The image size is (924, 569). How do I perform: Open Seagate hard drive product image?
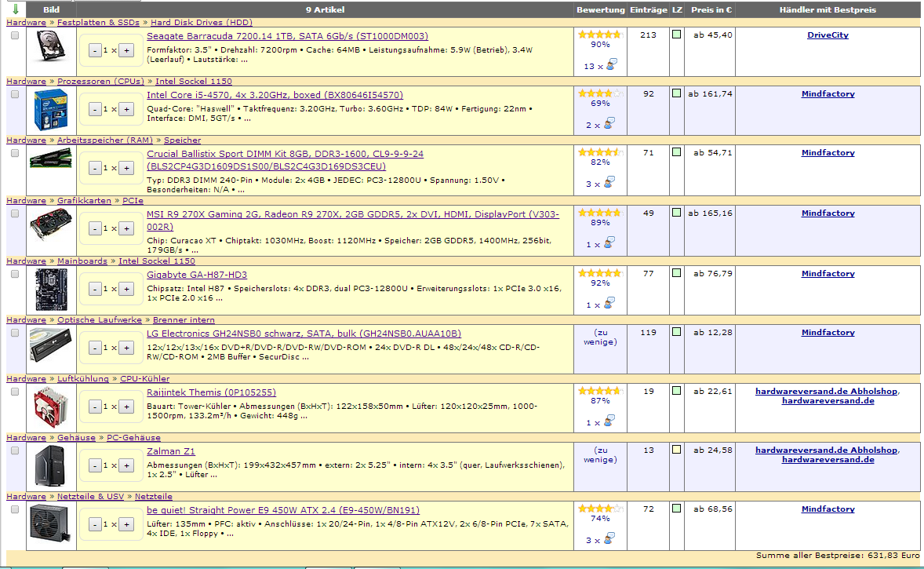[x=51, y=46]
